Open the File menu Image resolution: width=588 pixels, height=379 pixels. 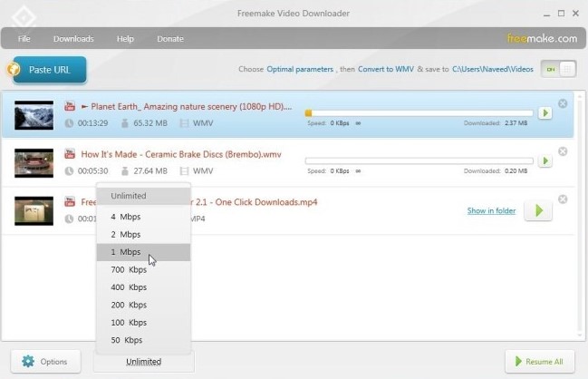click(x=24, y=39)
